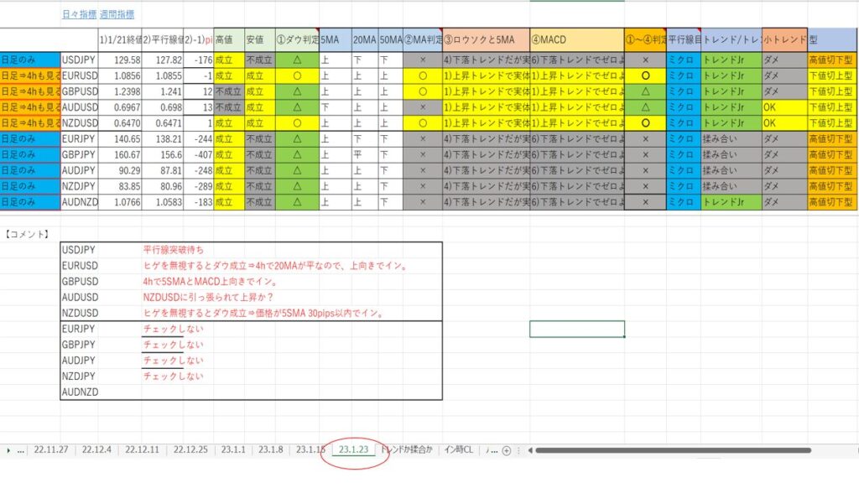Open the イン時CL sheet tab

pyautogui.click(x=458, y=449)
